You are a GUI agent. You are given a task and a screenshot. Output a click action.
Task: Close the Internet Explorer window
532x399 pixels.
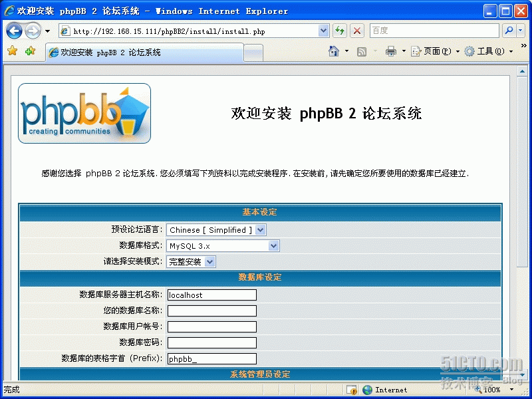pyautogui.click(x=521, y=11)
